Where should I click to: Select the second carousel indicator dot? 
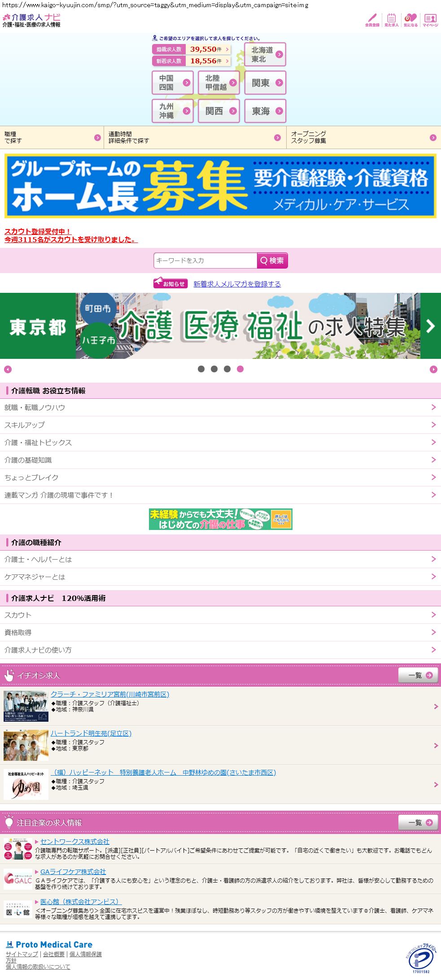coord(214,369)
